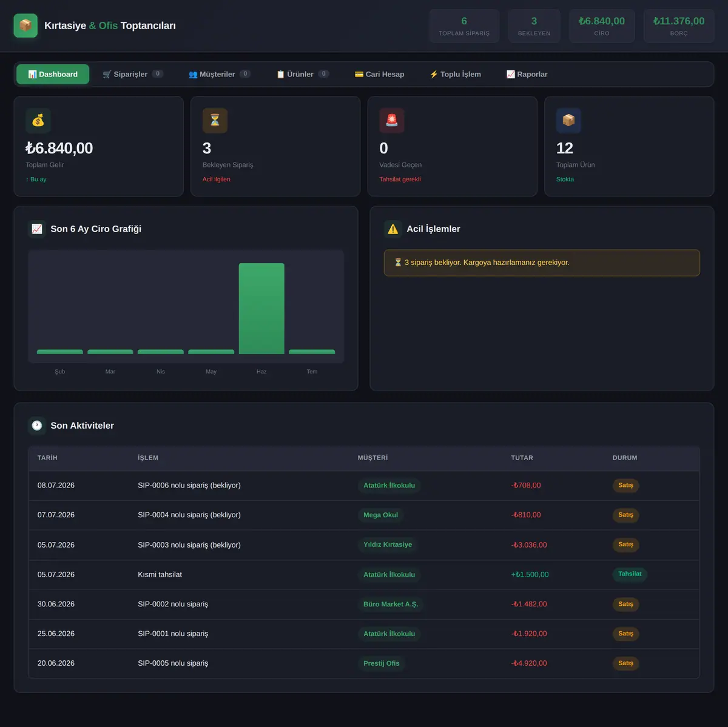The image size is (728, 727).
Task: Click Prestij Ofis customer tag
Action: pos(382,663)
